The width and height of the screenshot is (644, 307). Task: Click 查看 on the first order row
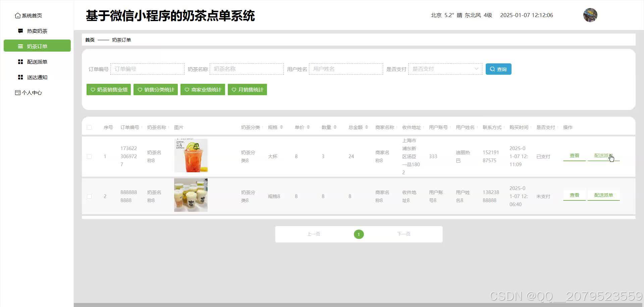coord(574,156)
